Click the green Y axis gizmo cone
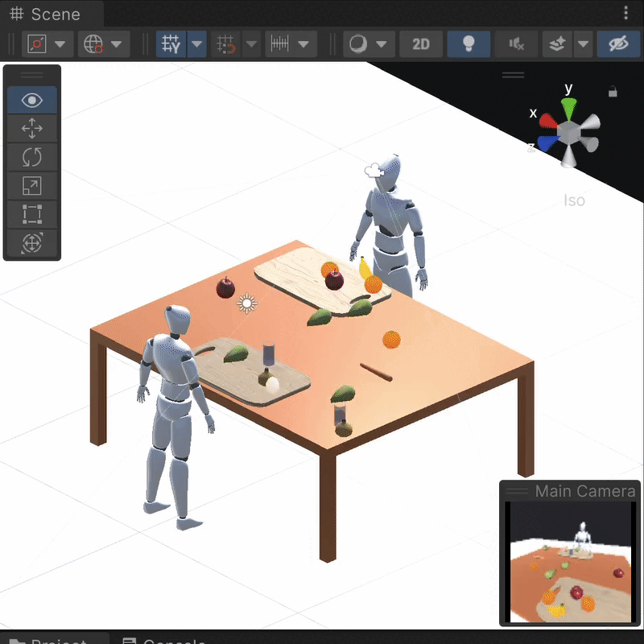644x644 pixels. coord(569,109)
